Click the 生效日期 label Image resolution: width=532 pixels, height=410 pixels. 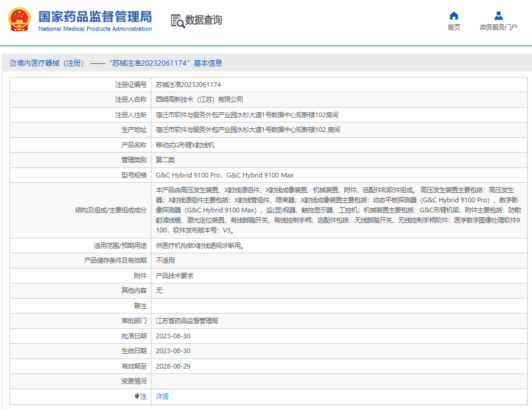[134, 351]
